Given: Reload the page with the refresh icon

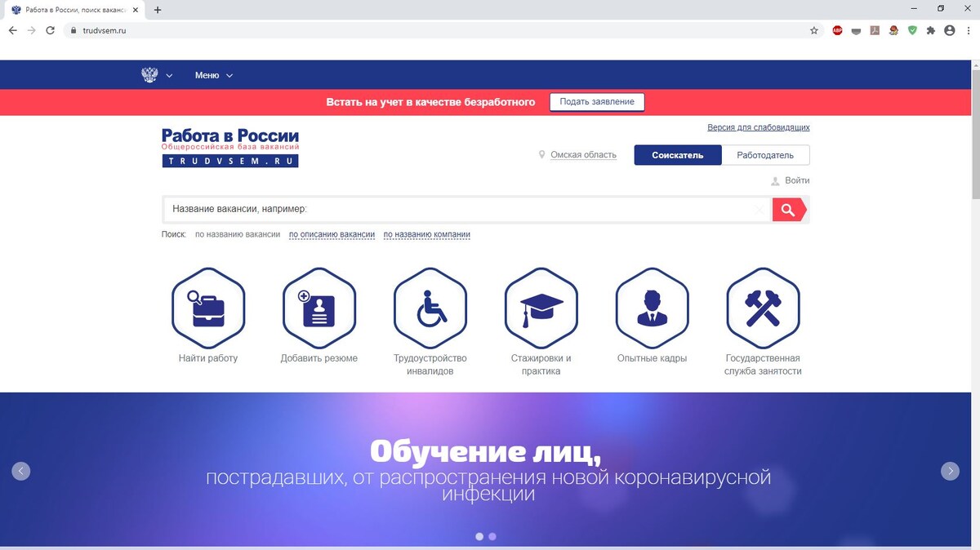Looking at the screenshot, I should [51, 30].
